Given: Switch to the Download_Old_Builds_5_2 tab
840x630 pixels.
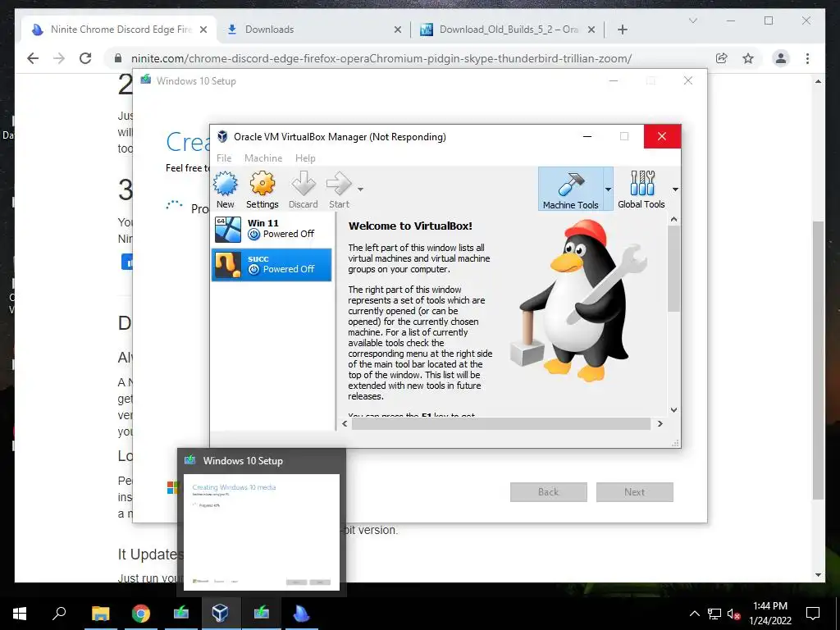Looking at the screenshot, I should pos(506,30).
